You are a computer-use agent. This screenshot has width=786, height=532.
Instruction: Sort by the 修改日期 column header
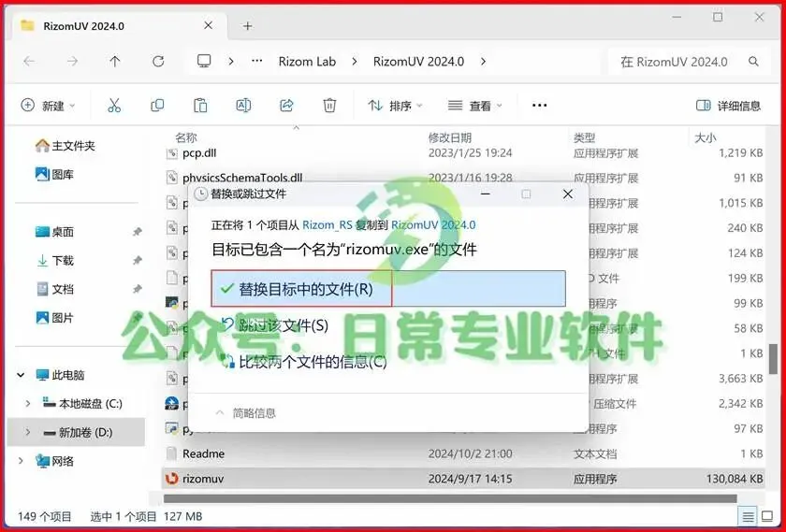450,137
